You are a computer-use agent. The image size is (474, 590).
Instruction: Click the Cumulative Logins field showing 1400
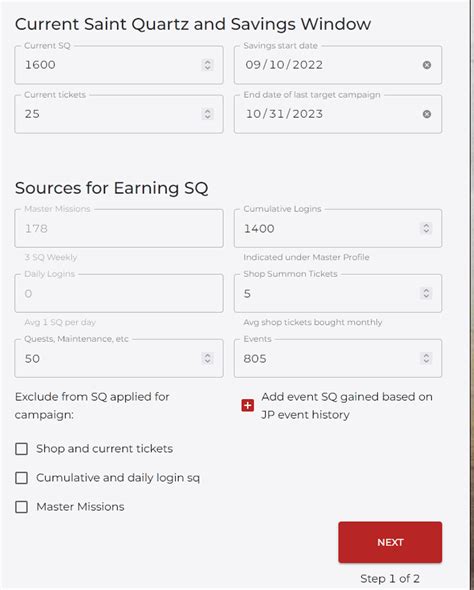pyautogui.click(x=338, y=228)
